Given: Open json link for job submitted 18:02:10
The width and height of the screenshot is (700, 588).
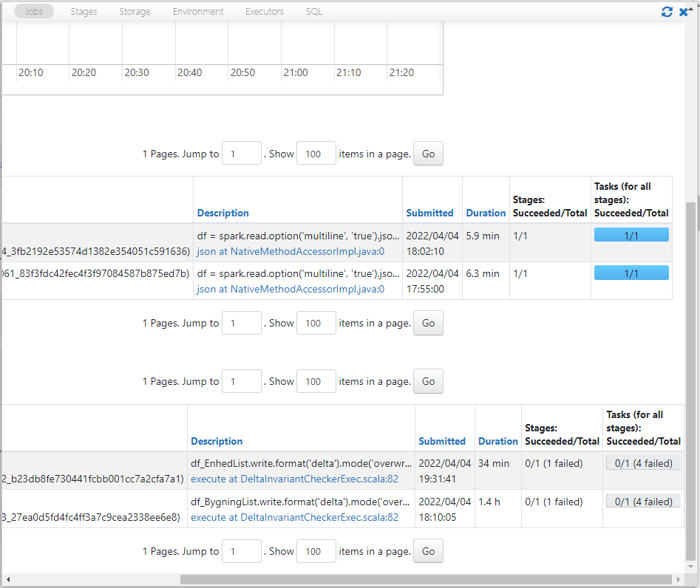Looking at the screenshot, I should coord(290,251).
